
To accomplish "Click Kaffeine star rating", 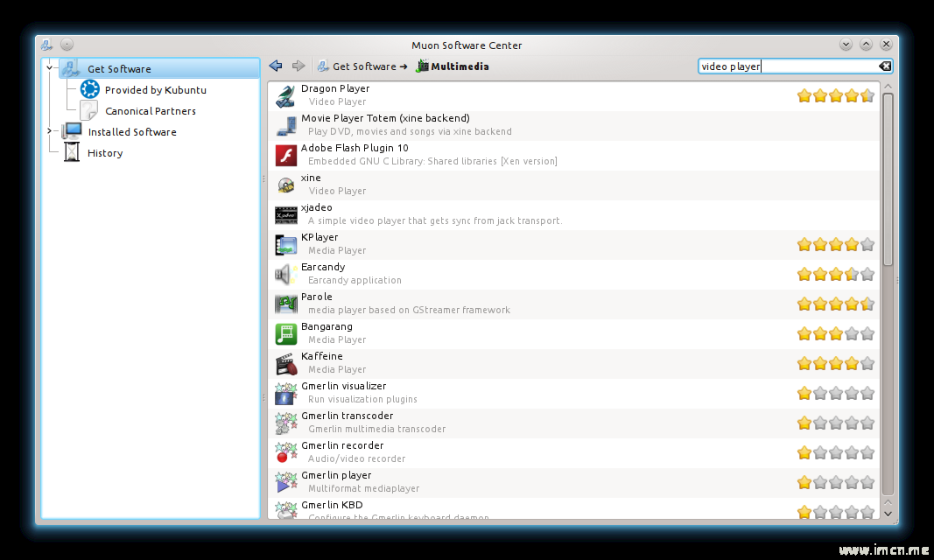I will click(x=836, y=364).
